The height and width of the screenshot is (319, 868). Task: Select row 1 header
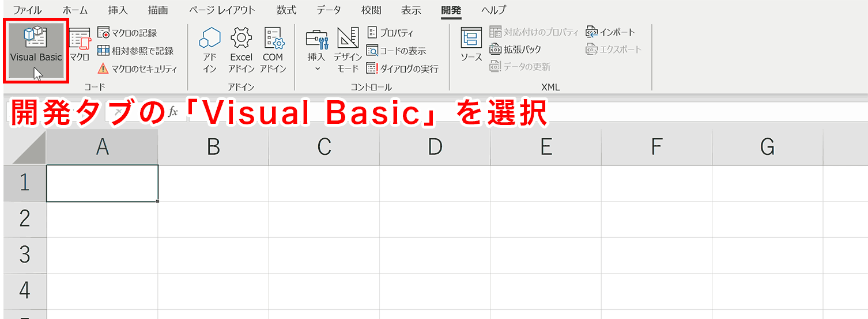(x=25, y=183)
